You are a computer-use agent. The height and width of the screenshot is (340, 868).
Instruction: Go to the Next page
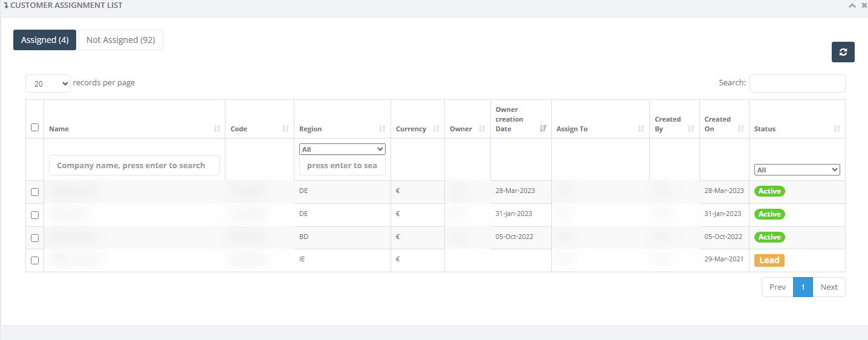pyautogui.click(x=829, y=287)
